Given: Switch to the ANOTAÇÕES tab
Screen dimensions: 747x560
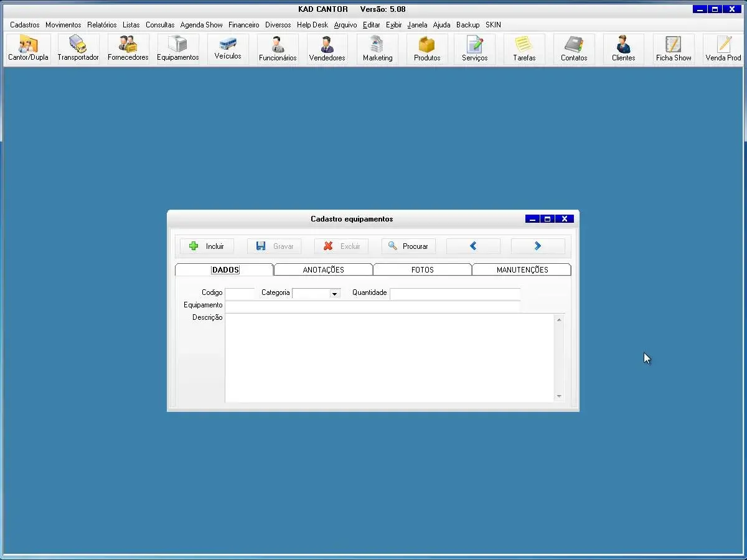Looking at the screenshot, I should 323,270.
